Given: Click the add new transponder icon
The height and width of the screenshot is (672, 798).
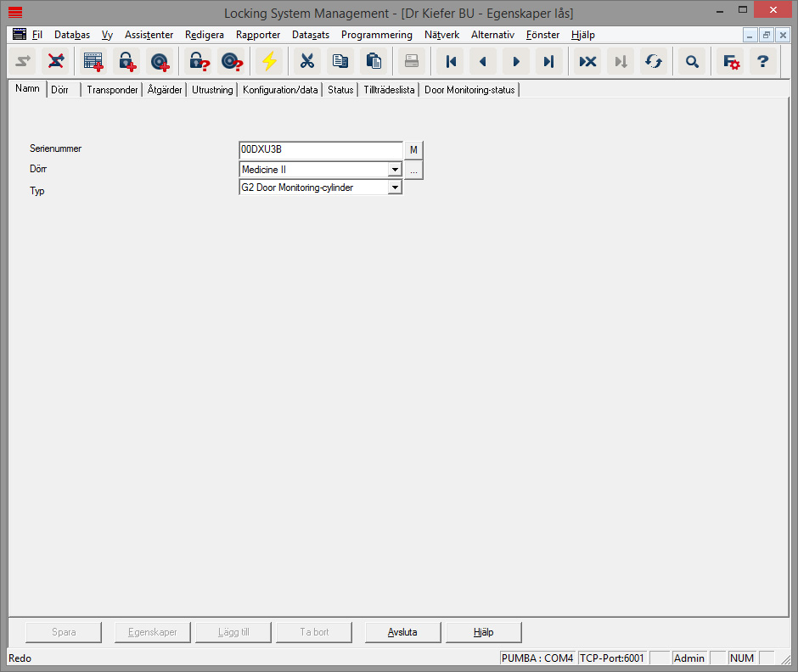Looking at the screenshot, I should (160, 61).
